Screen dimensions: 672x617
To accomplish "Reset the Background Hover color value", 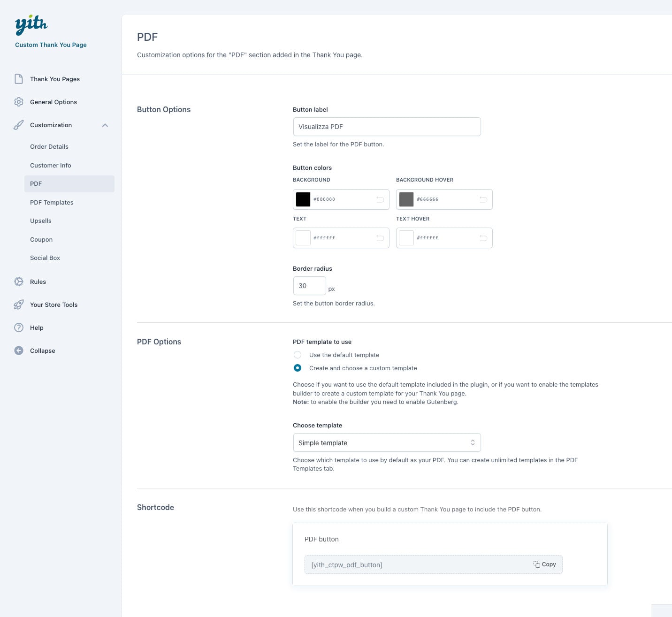I will click(x=483, y=199).
